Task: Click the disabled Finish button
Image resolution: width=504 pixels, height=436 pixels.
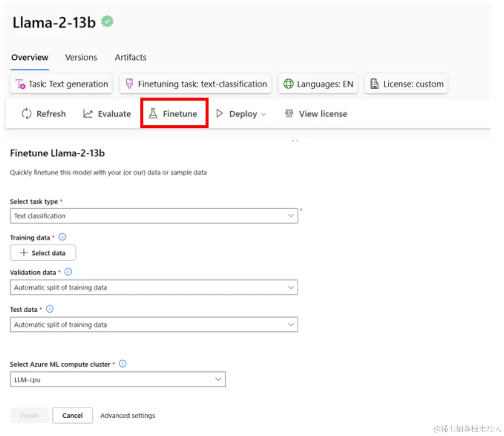Action: click(x=29, y=415)
